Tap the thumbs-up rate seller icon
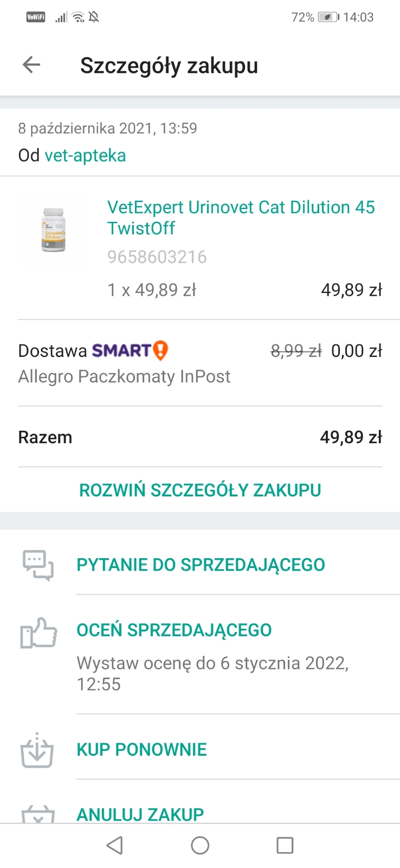 (38, 633)
